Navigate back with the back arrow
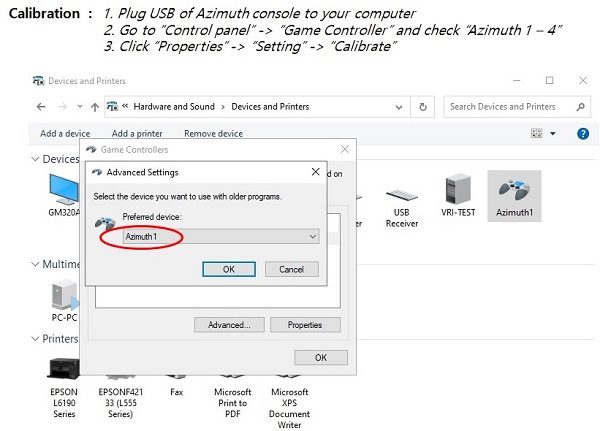This screenshot has height=431, width=600. [42, 107]
